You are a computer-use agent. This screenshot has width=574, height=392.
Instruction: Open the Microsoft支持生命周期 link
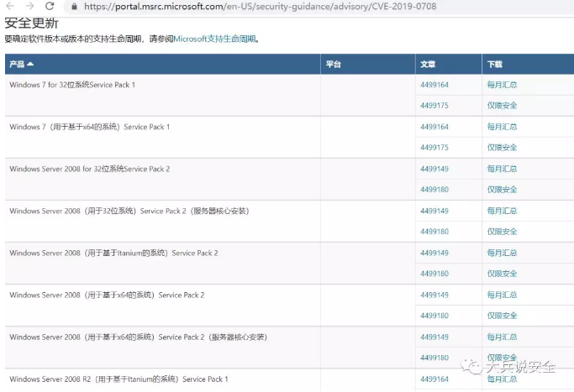click(214, 39)
